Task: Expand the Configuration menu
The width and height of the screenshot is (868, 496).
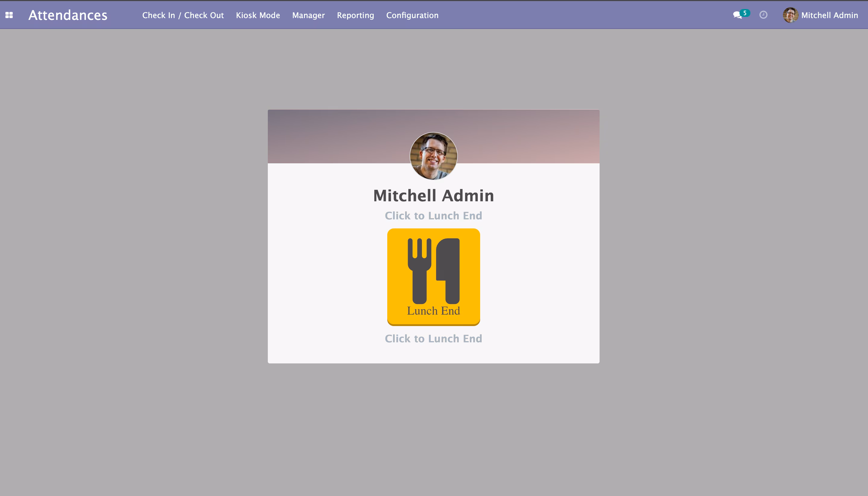Action: point(412,15)
